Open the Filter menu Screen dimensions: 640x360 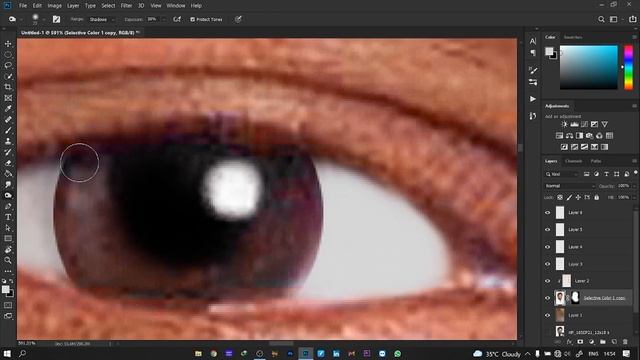coord(127,6)
